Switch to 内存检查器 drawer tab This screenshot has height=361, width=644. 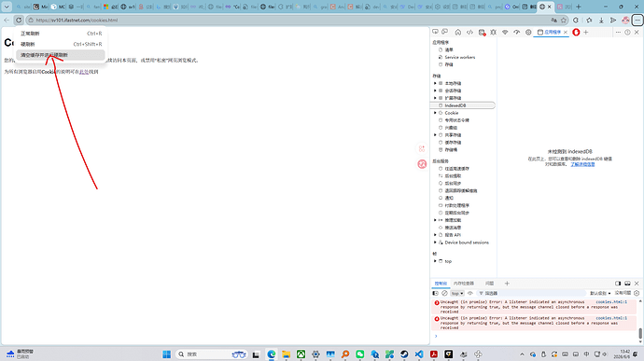click(464, 284)
